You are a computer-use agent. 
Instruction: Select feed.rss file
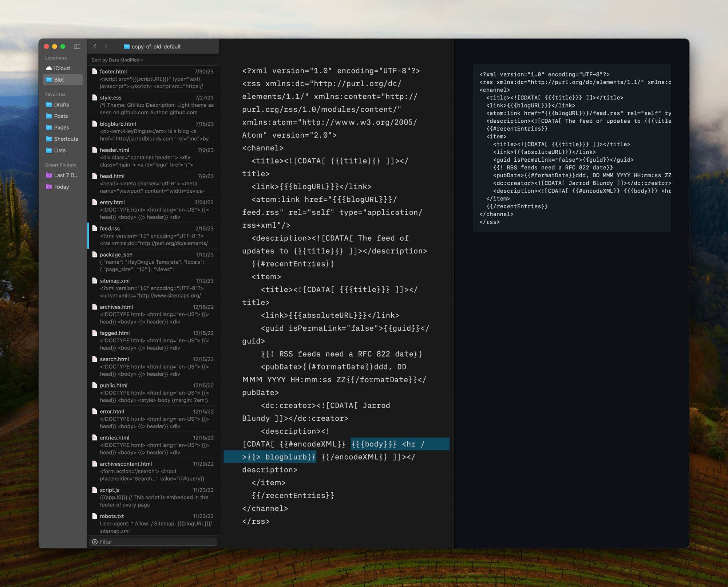pyautogui.click(x=153, y=236)
